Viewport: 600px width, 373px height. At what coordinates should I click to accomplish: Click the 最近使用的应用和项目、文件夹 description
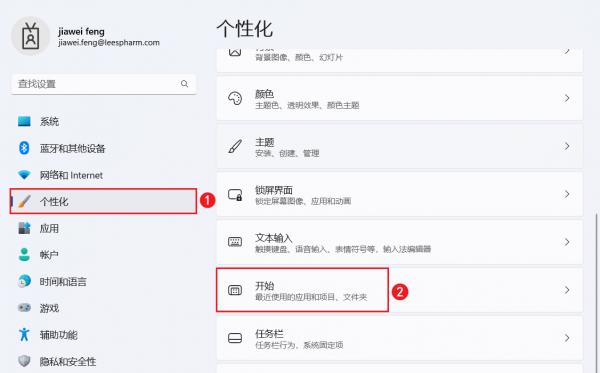click(x=311, y=297)
